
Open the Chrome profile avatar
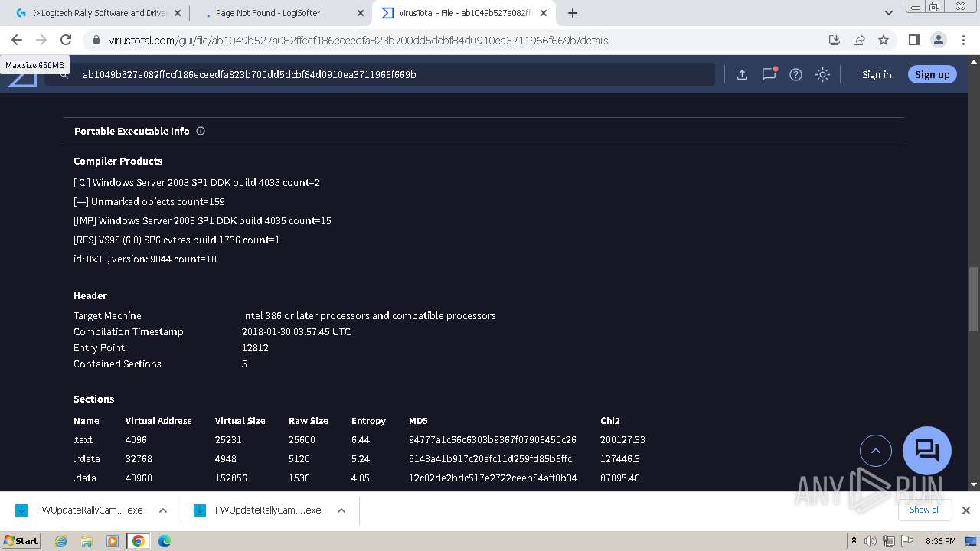pos(938,40)
